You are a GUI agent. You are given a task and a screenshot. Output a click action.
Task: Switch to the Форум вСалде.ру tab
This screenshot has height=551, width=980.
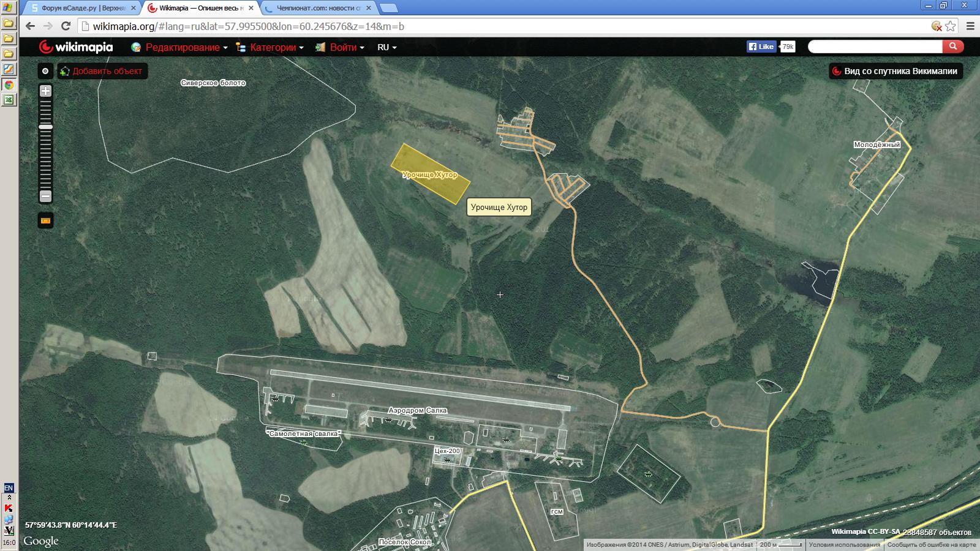point(80,8)
